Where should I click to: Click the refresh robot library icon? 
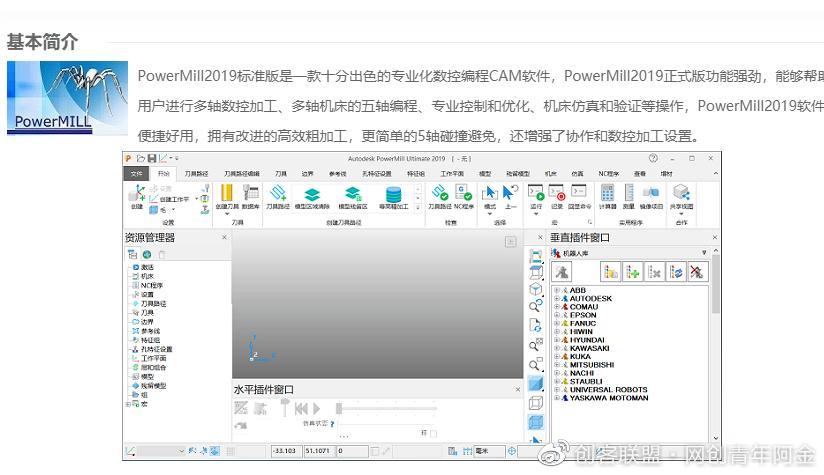point(676,272)
